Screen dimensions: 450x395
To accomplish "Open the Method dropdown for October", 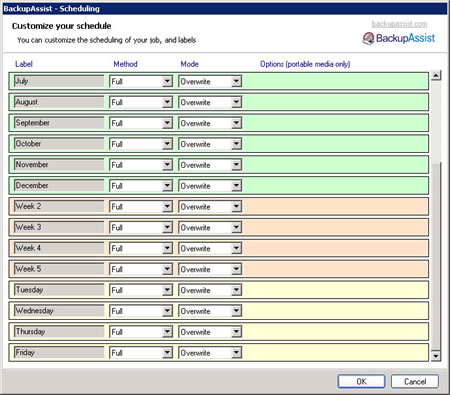I will coord(141,144).
